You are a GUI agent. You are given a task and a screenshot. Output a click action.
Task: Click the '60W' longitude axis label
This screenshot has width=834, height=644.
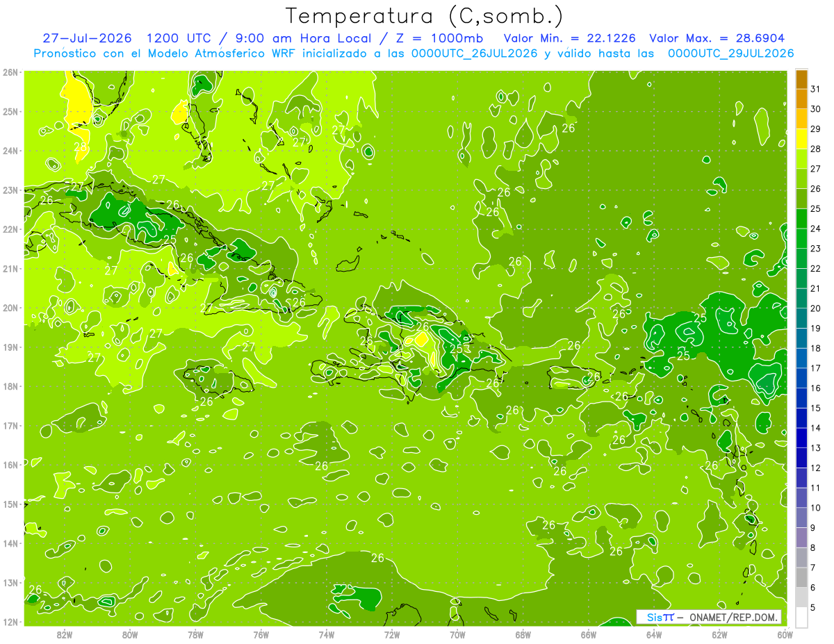tap(785, 635)
